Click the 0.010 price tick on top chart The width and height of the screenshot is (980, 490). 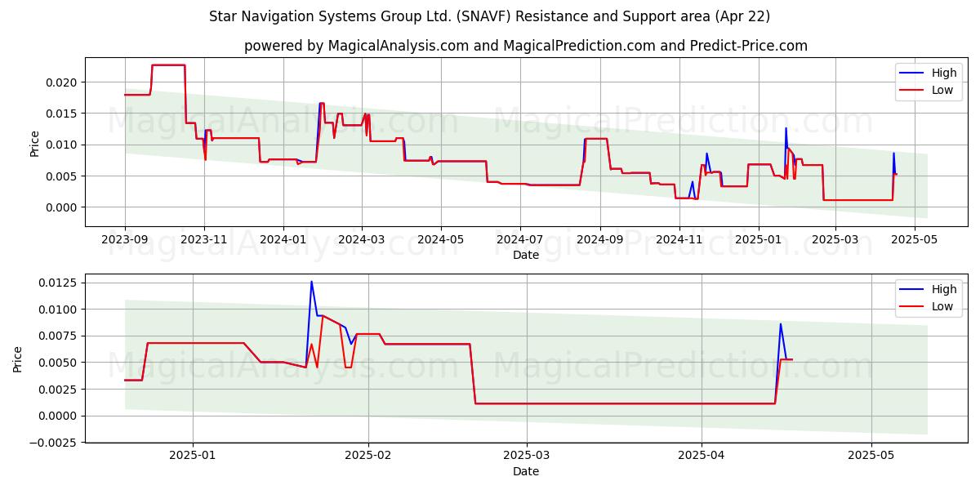click(63, 145)
